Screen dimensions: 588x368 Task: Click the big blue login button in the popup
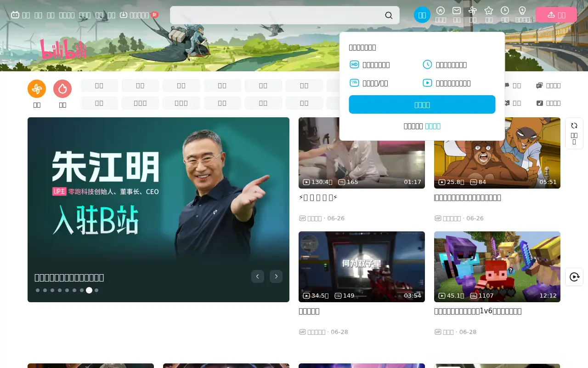coord(422,104)
